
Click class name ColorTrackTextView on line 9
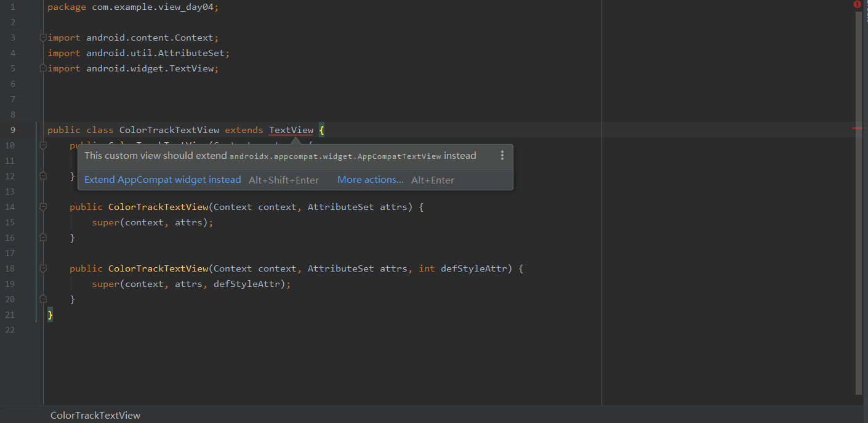(169, 130)
